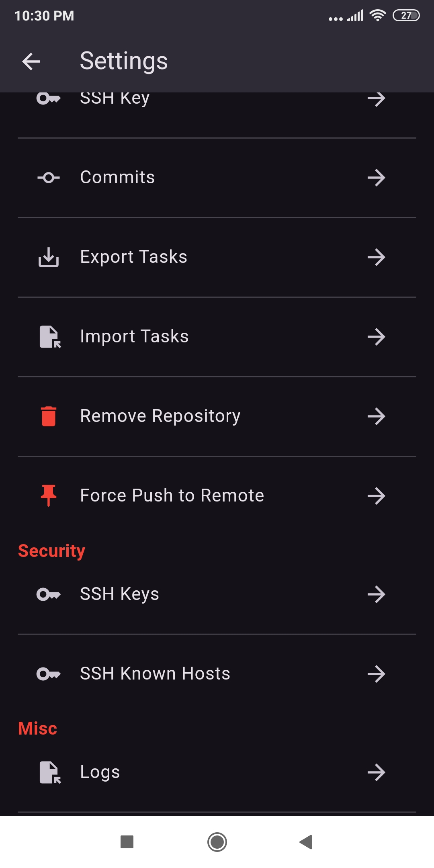The width and height of the screenshot is (434, 868).
Task: Click the Logs file icon
Action: [x=50, y=772]
